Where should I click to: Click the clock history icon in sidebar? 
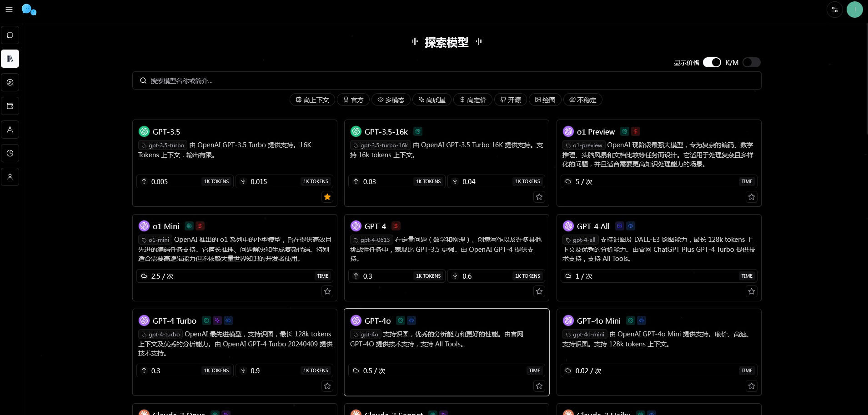point(10,154)
